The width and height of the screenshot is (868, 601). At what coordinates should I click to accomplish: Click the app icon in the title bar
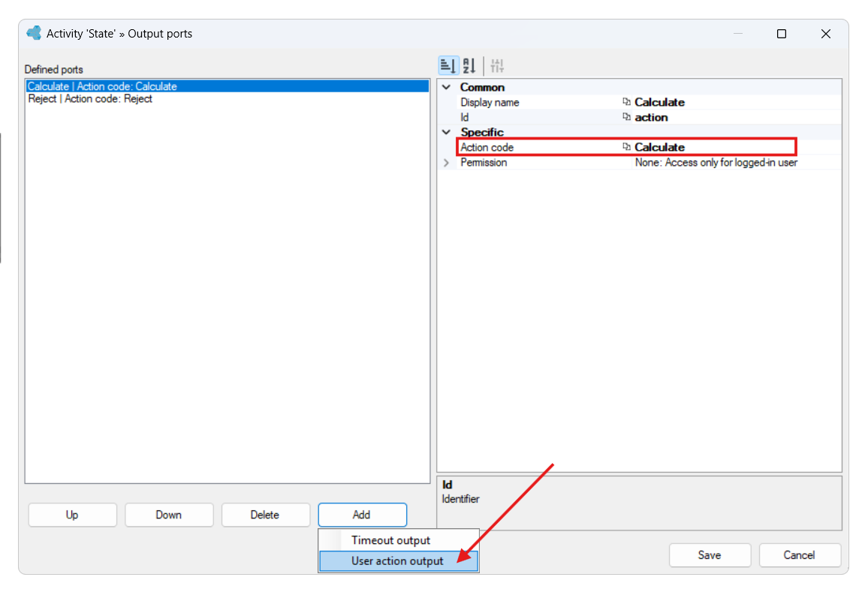click(x=34, y=33)
